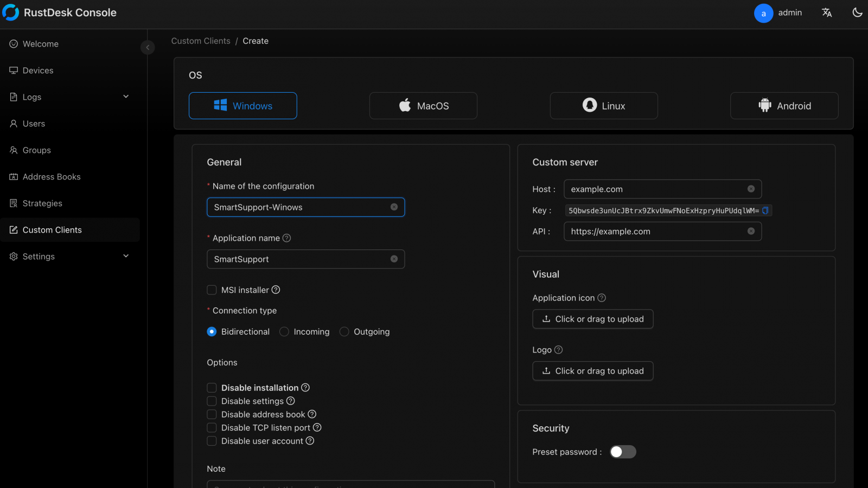868x488 pixels.
Task: Open Address Books from sidebar
Action: tap(52, 177)
